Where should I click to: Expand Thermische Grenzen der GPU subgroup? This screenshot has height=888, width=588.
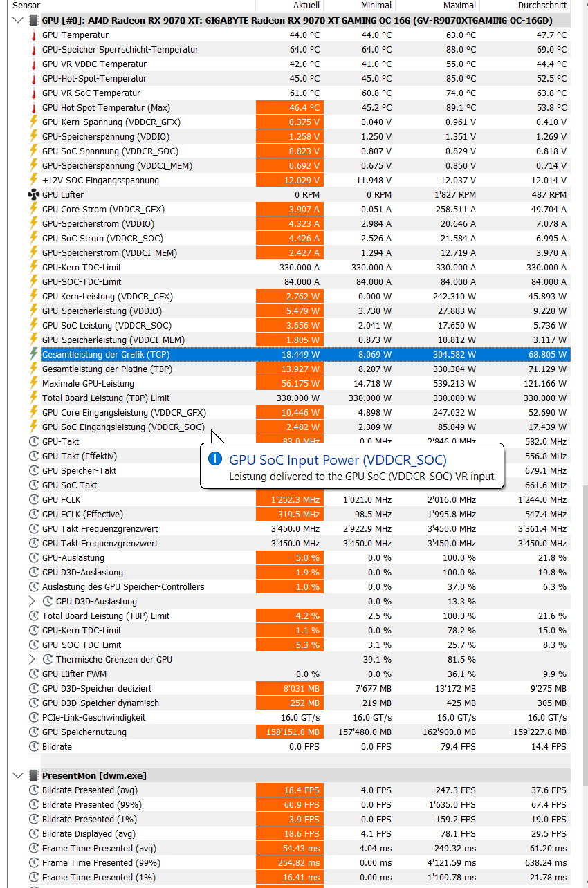coord(32,659)
